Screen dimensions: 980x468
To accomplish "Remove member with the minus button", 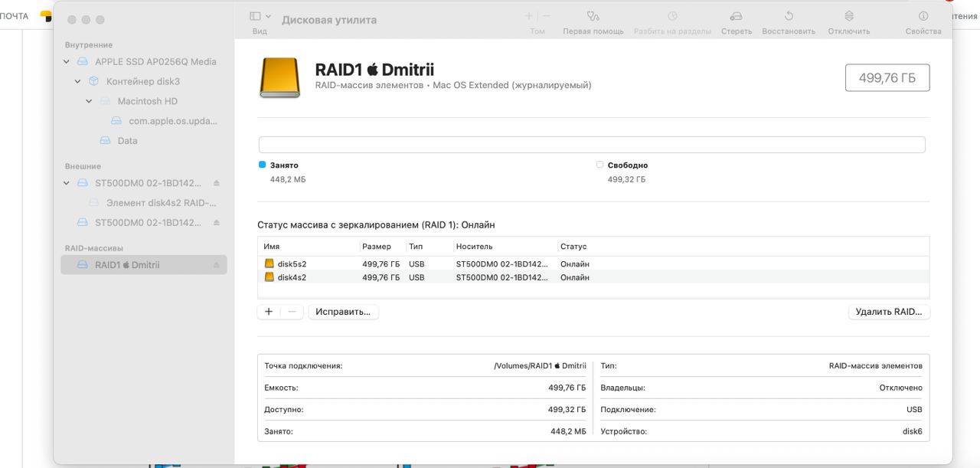I will tap(292, 312).
